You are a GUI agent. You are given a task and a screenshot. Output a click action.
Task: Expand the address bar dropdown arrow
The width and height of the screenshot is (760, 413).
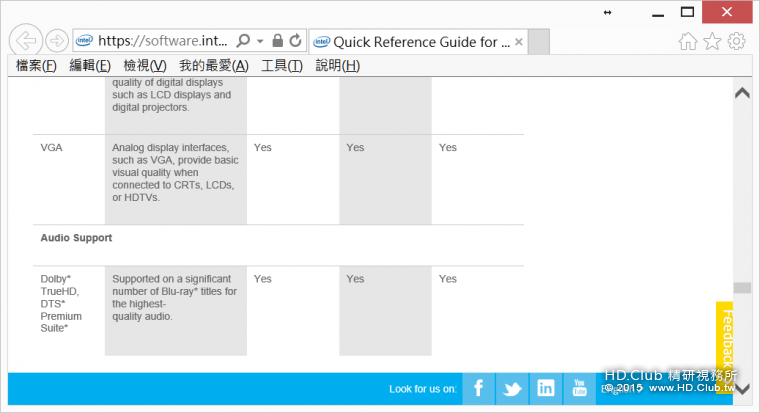(x=260, y=41)
